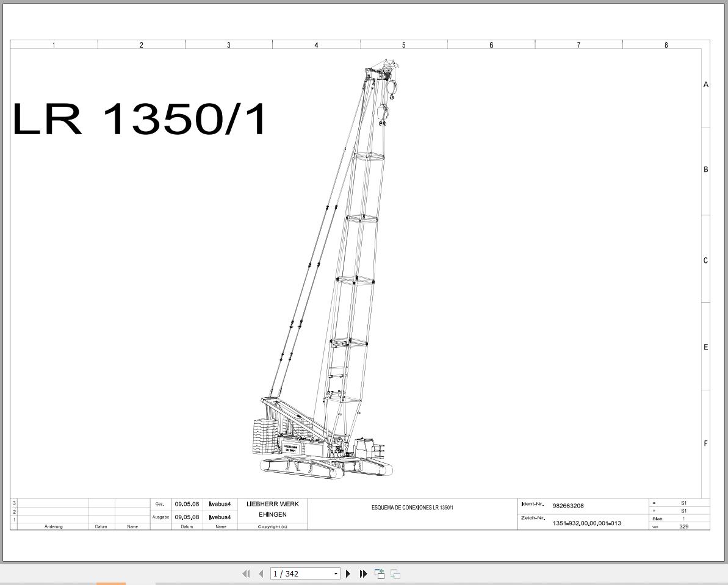Click the last page double-arrow icon
Viewport: 728px width, 585px height.
tap(363, 573)
